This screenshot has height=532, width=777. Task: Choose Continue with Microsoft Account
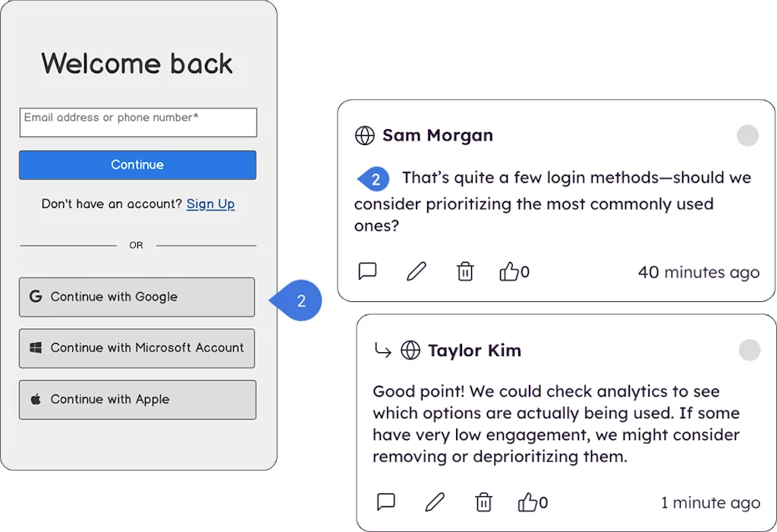pos(137,348)
